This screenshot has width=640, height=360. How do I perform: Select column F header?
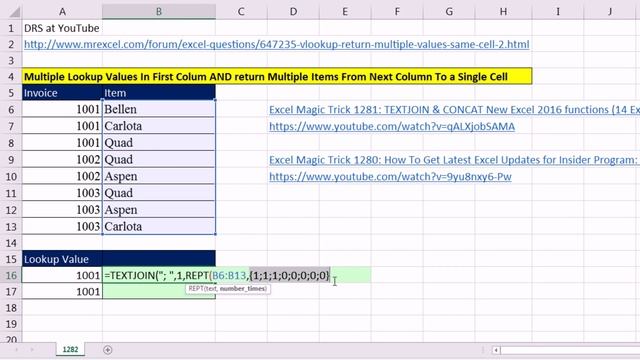(397, 11)
